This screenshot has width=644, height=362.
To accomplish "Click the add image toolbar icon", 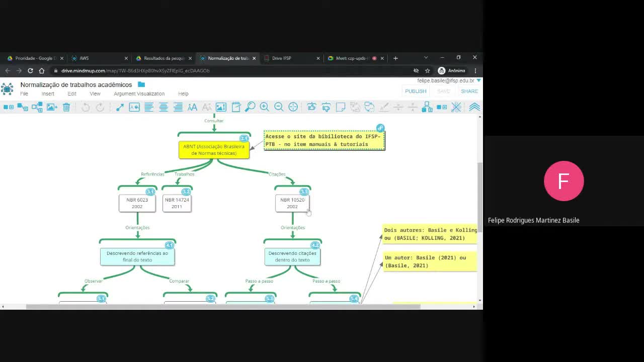I will [52, 107].
